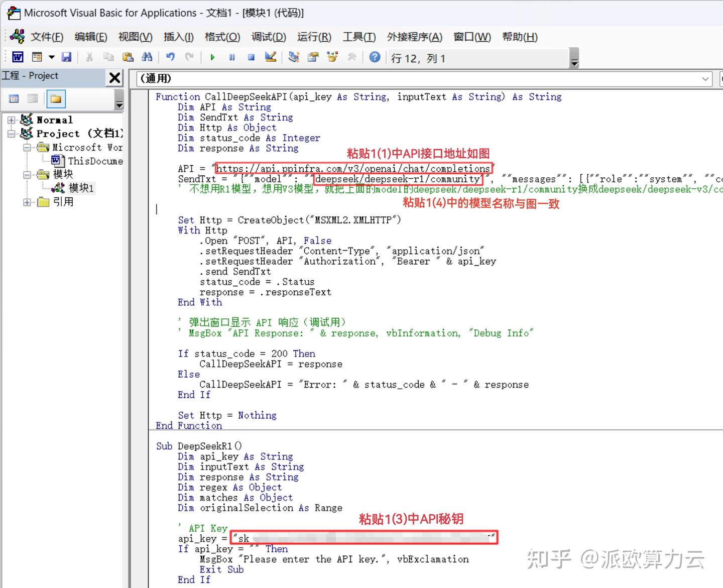Open the 运行(R) menu
The width and height of the screenshot is (723, 588).
[314, 37]
